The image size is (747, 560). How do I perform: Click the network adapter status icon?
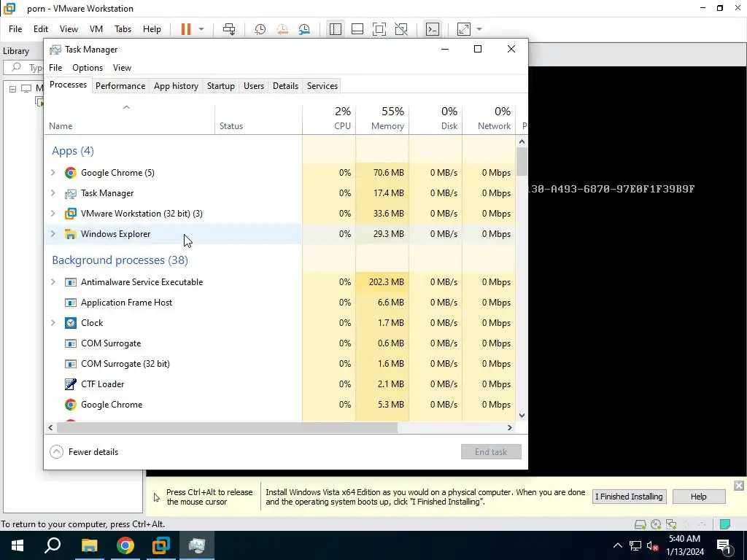(x=671, y=524)
